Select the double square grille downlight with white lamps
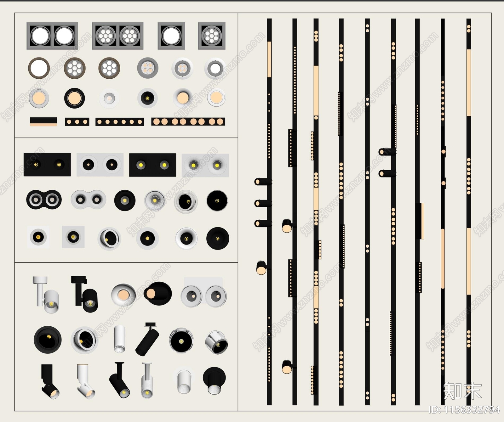 pos(52,36)
